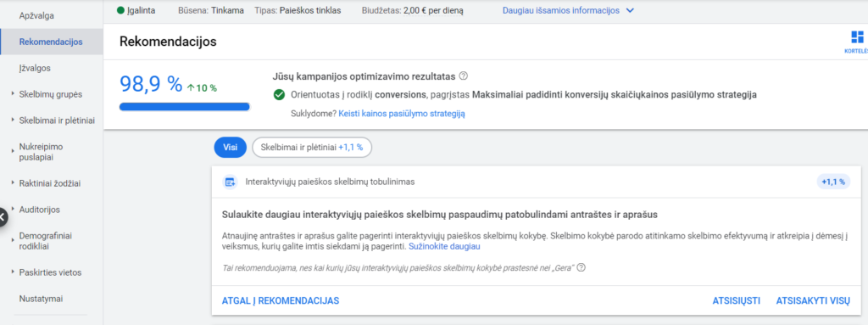Click the green Įgalinta status dot
This screenshot has height=325, width=868.
point(120,10)
